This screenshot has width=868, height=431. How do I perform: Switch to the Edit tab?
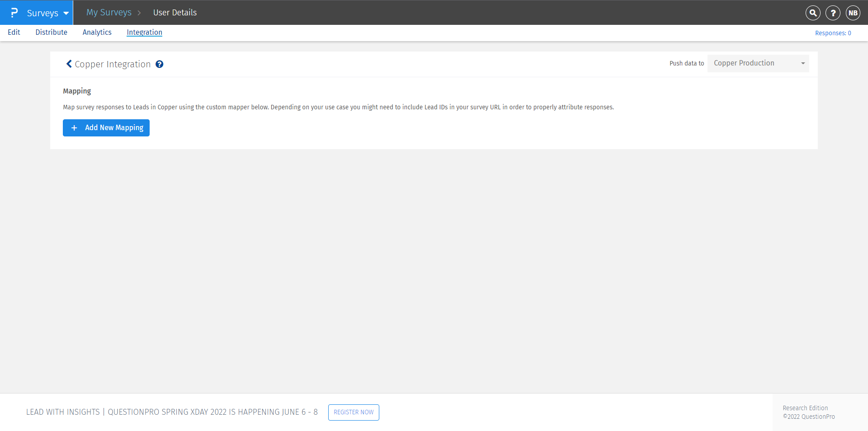click(x=14, y=32)
